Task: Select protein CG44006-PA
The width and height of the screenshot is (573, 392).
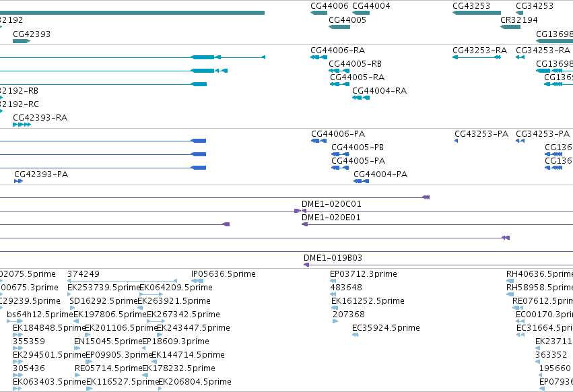Action: [x=338, y=134]
